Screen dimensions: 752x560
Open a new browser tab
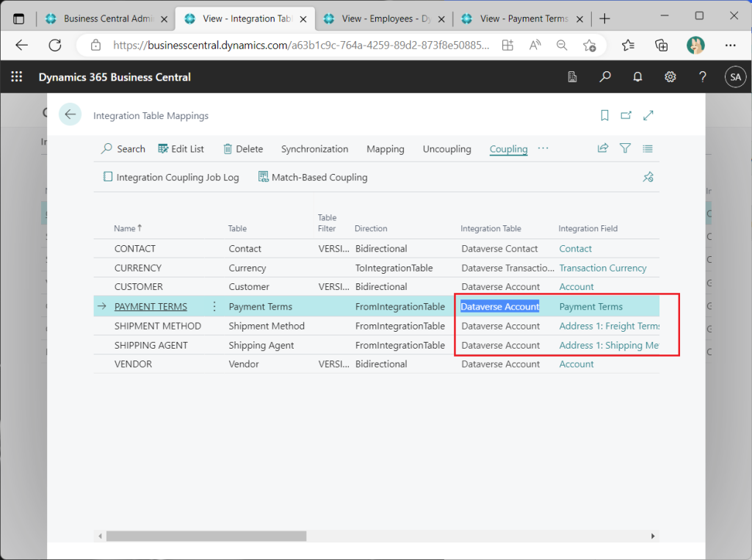pos(604,18)
